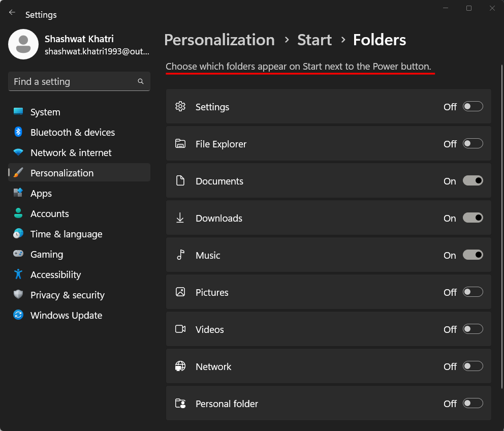This screenshot has width=504, height=431.
Task: Toggle the Network folder switch
Action: click(x=472, y=366)
